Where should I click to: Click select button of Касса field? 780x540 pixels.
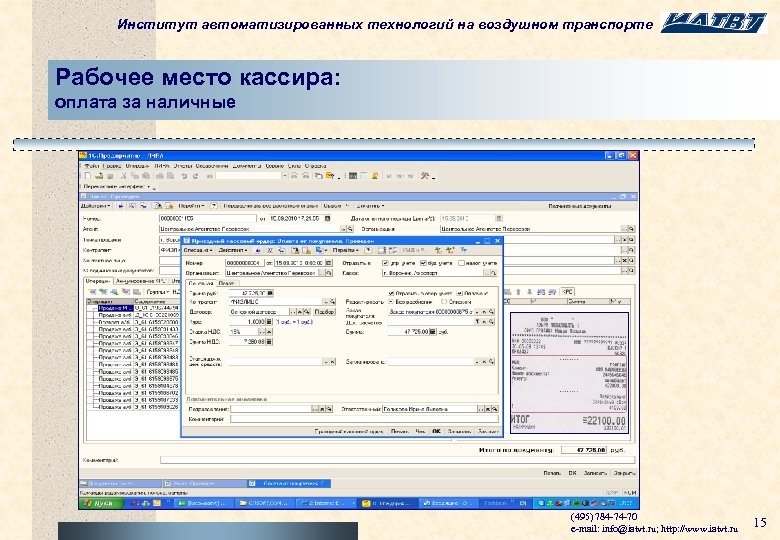[x=487, y=272]
